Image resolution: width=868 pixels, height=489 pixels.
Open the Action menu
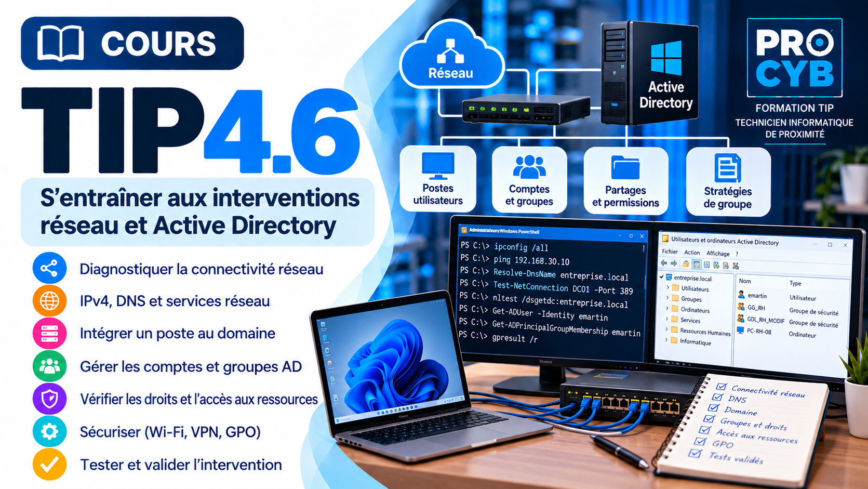[x=692, y=253]
